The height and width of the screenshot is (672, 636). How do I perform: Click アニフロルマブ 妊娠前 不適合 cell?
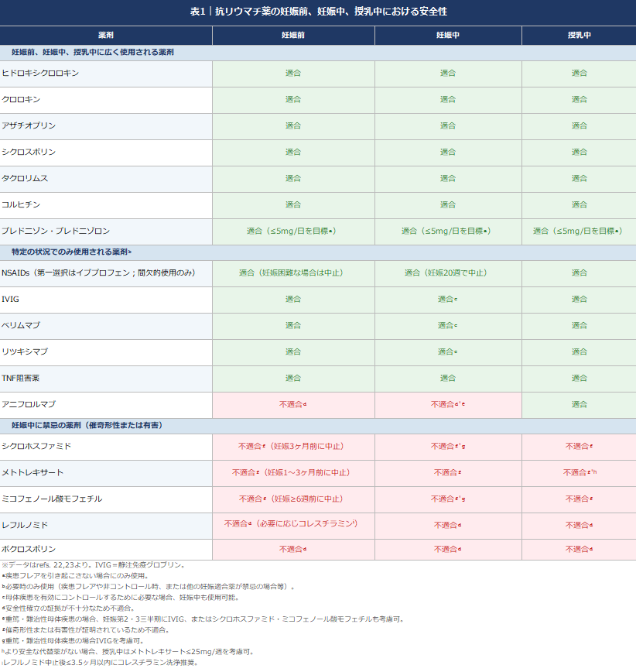pos(293,405)
